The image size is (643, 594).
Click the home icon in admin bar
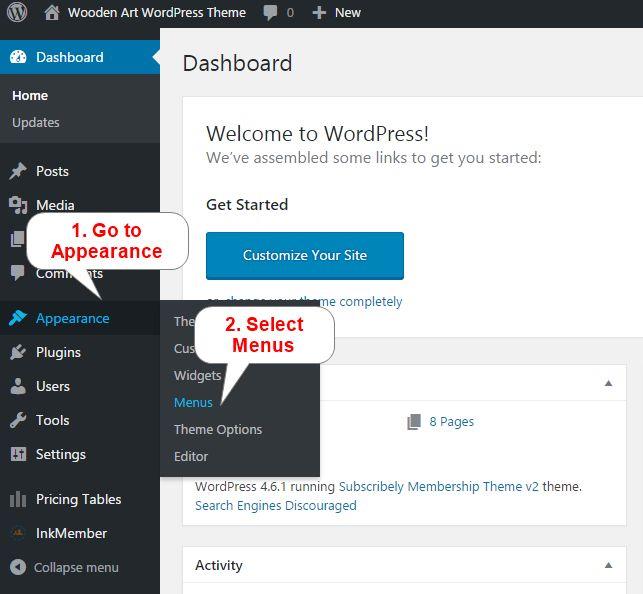(52, 13)
